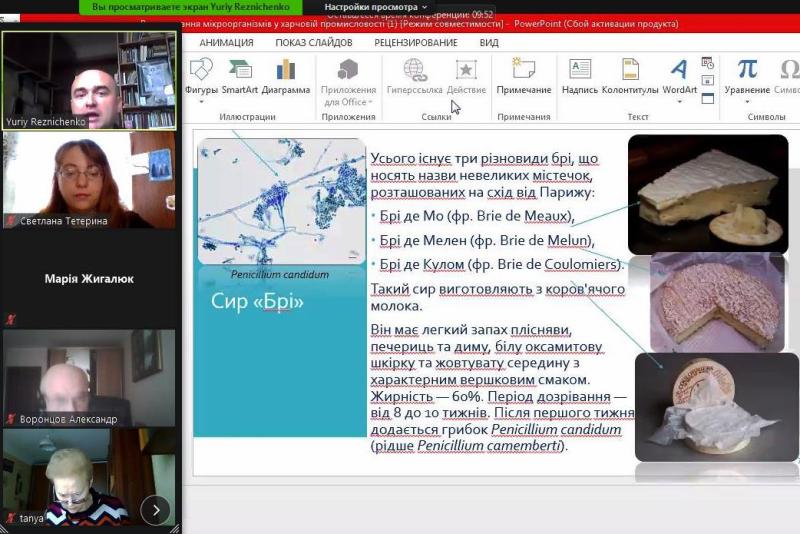Insert a SmartArt graphic
This screenshot has width=800, height=534.
(240, 77)
